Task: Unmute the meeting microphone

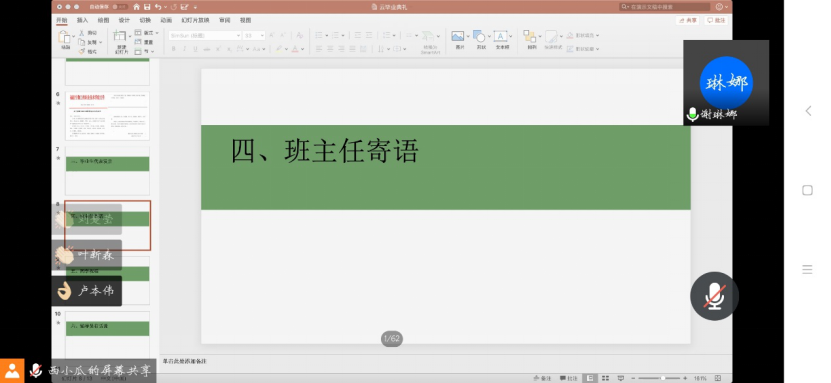Action: coord(714,296)
